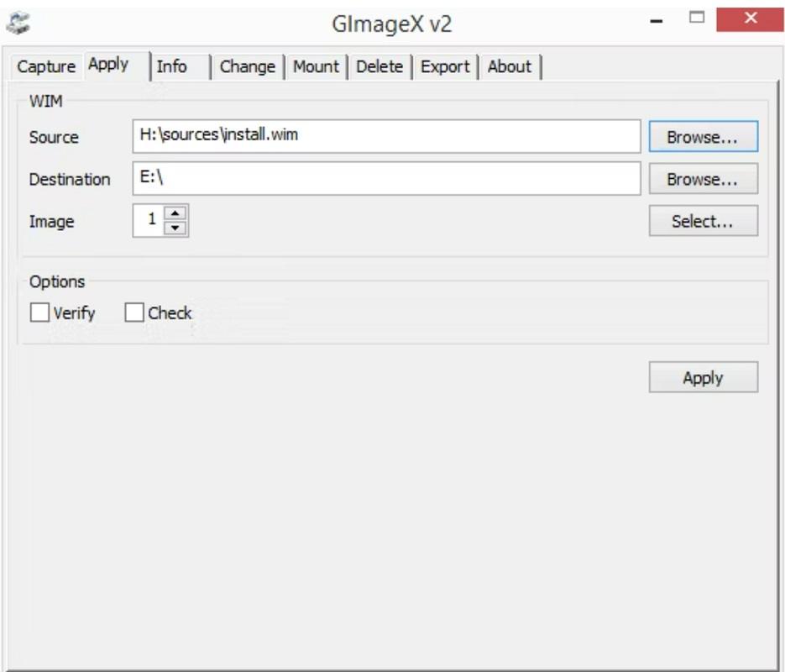The image size is (785, 672).
Task: Show the About tab
Action: tap(509, 67)
